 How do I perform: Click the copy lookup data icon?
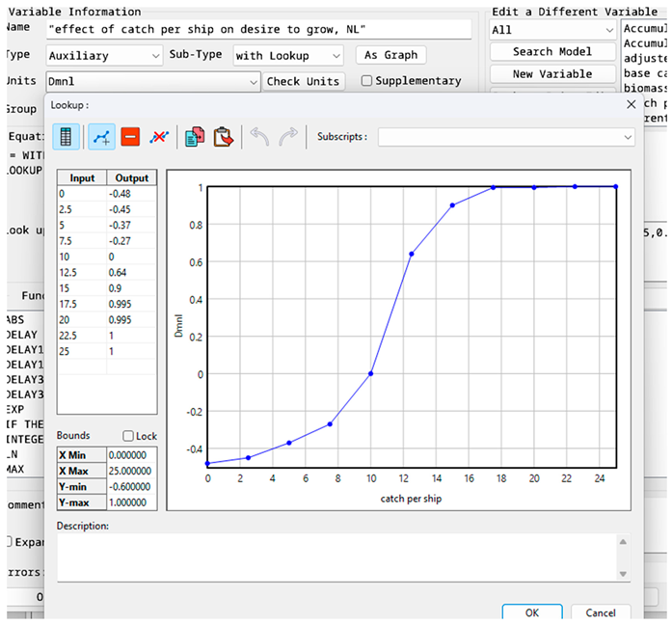[x=195, y=137]
